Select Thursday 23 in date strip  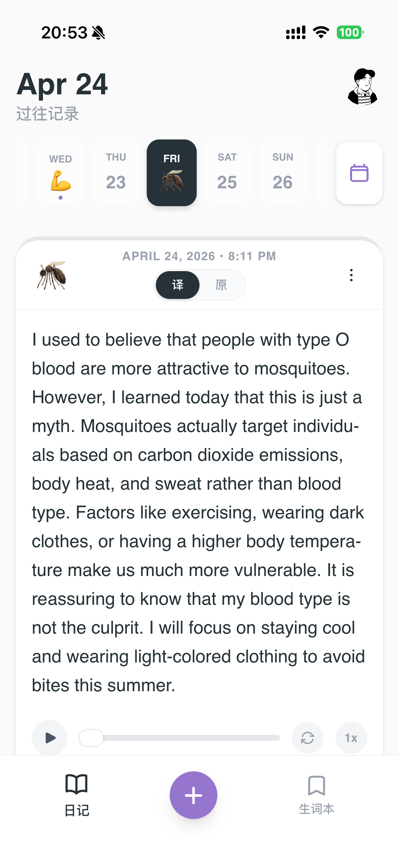tap(116, 173)
